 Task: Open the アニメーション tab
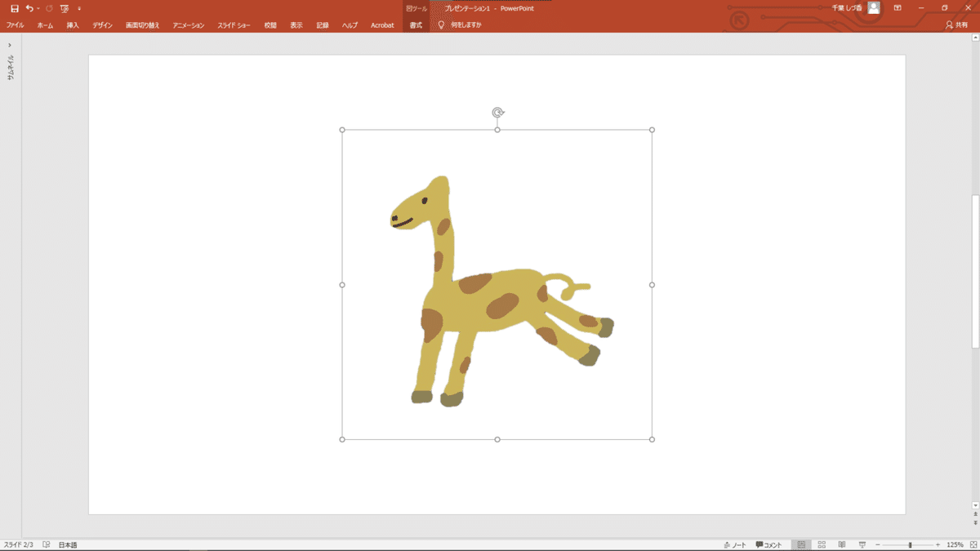189,25
